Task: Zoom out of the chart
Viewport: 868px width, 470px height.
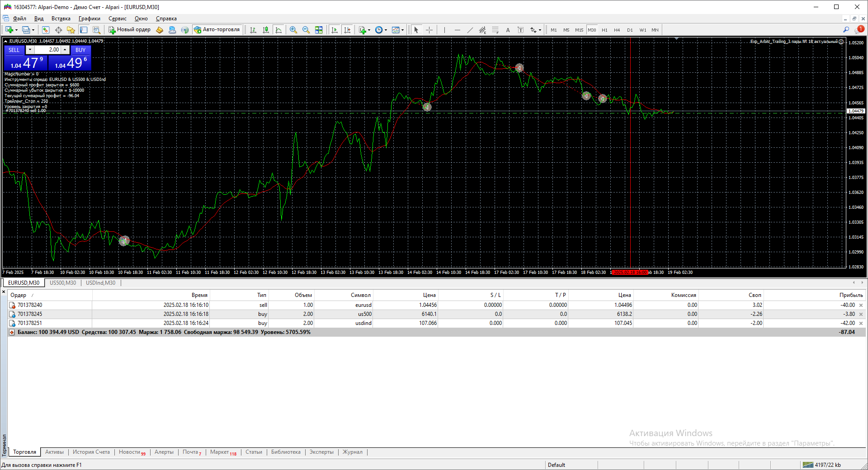Action: (x=306, y=30)
